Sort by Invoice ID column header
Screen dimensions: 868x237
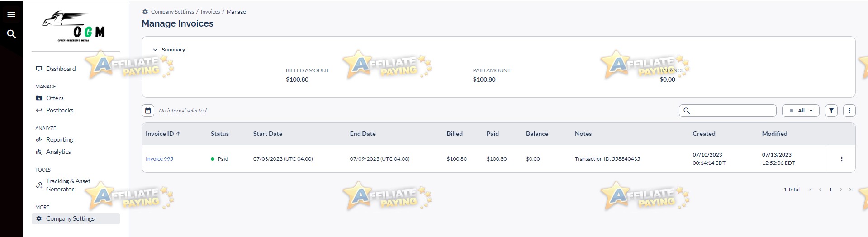pos(163,134)
